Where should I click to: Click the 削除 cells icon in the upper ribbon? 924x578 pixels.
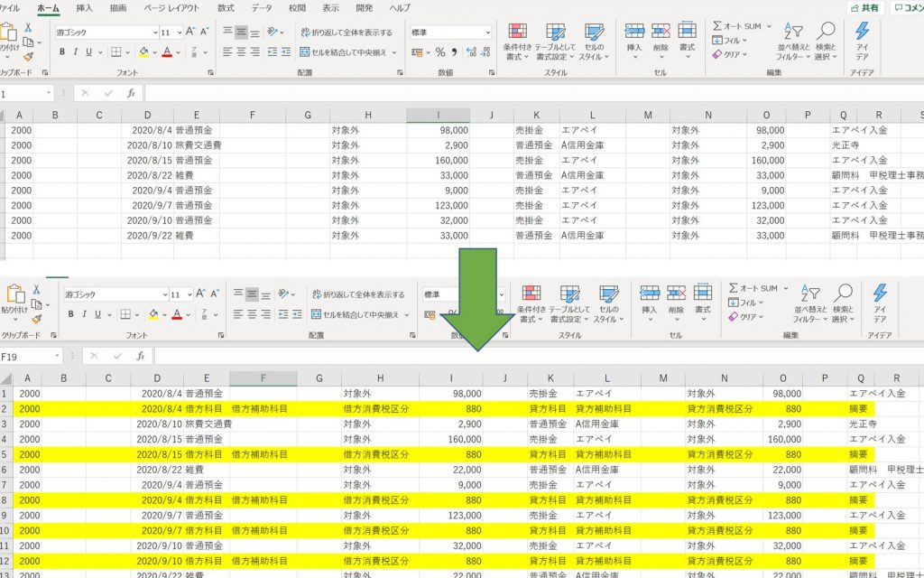[661, 33]
